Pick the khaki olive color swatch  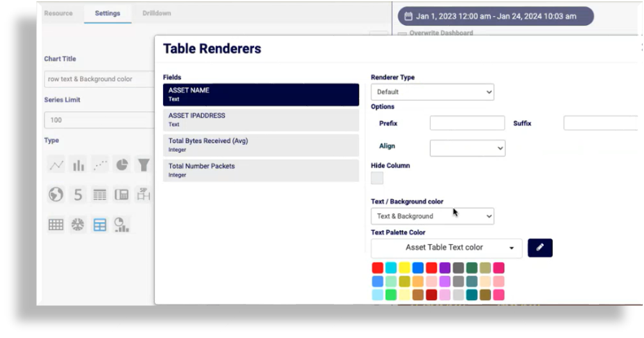point(485,268)
